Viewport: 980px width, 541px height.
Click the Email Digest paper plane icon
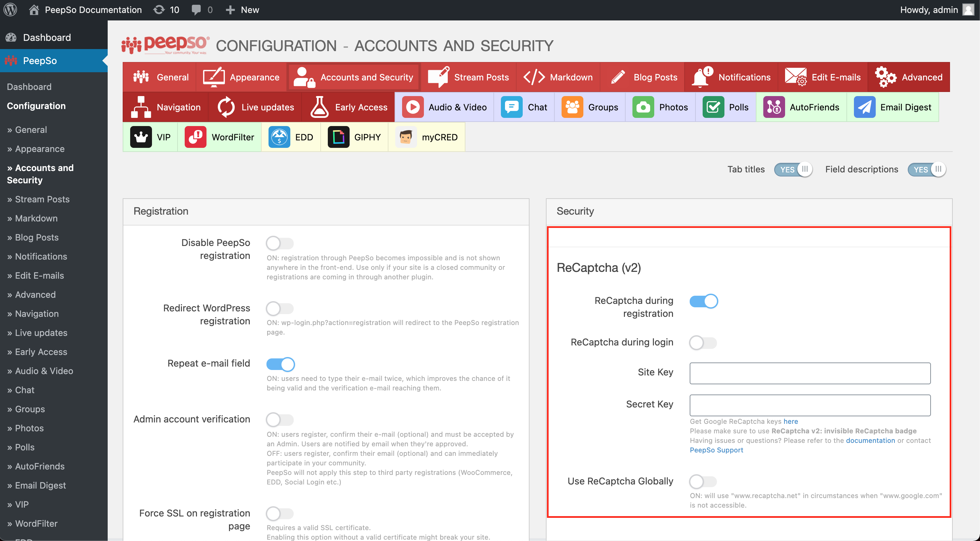coord(864,107)
